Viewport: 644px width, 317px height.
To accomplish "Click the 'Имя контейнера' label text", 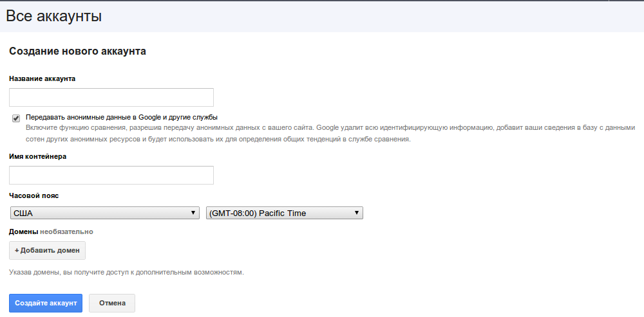I will [x=38, y=156].
